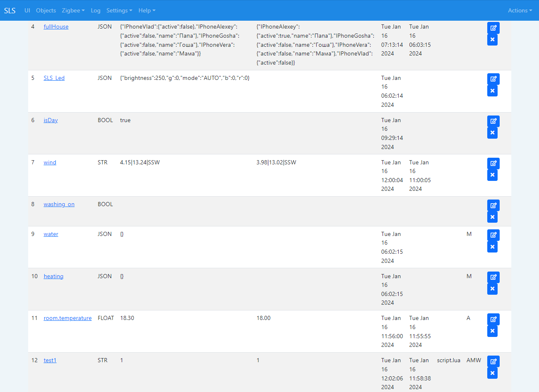539x392 pixels.
Task: Go to the UI page
Action: pos(27,10)
